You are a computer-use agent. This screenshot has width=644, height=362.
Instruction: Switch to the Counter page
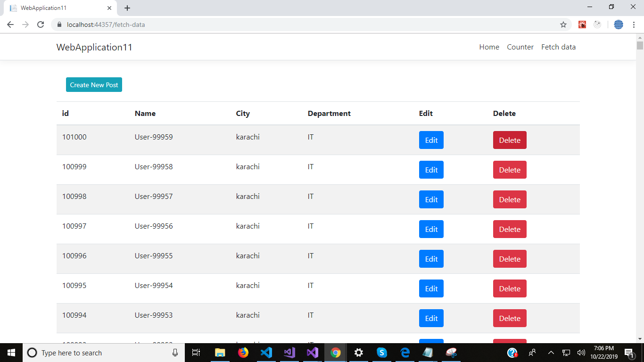520,47
